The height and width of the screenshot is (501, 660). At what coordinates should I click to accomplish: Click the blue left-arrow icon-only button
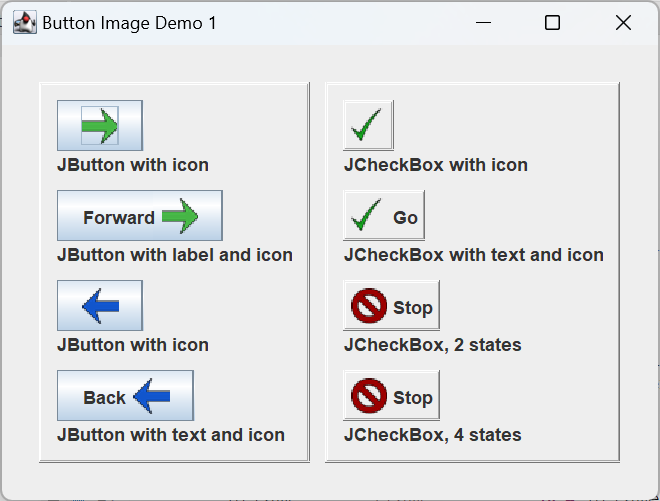[x=100, y=306]
